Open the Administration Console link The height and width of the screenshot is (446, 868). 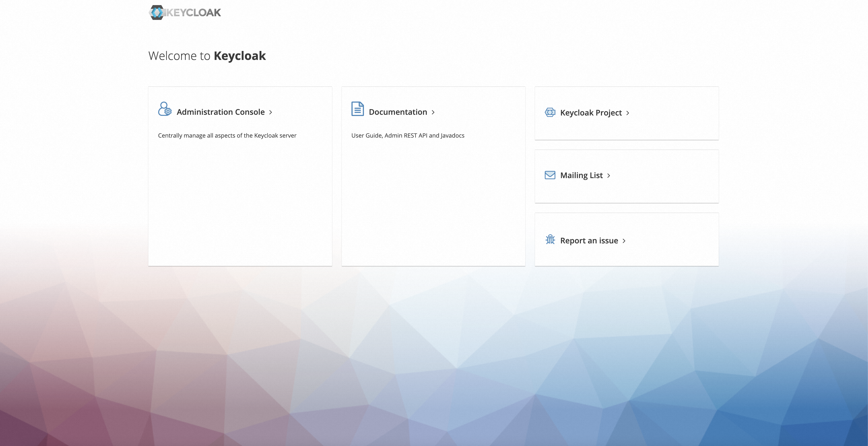[221, 112]
